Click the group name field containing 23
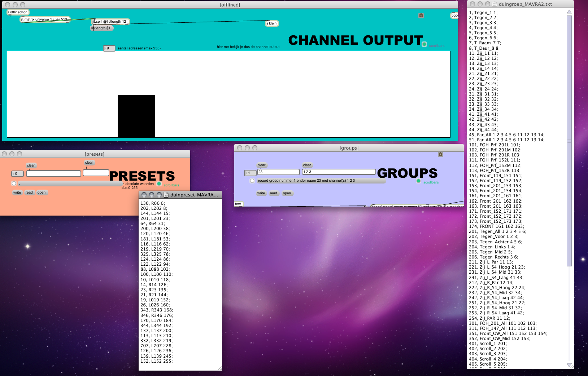 point(278,172)
